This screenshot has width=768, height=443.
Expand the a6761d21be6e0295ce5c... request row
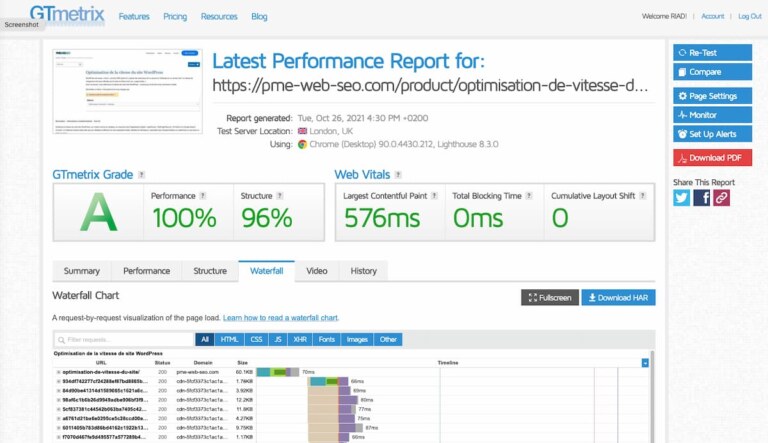pyautogui.click(x=58, y=418)
